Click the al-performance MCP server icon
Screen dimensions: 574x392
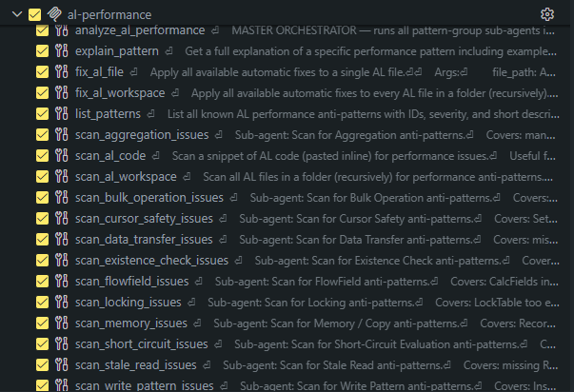[x=54, y=14]
